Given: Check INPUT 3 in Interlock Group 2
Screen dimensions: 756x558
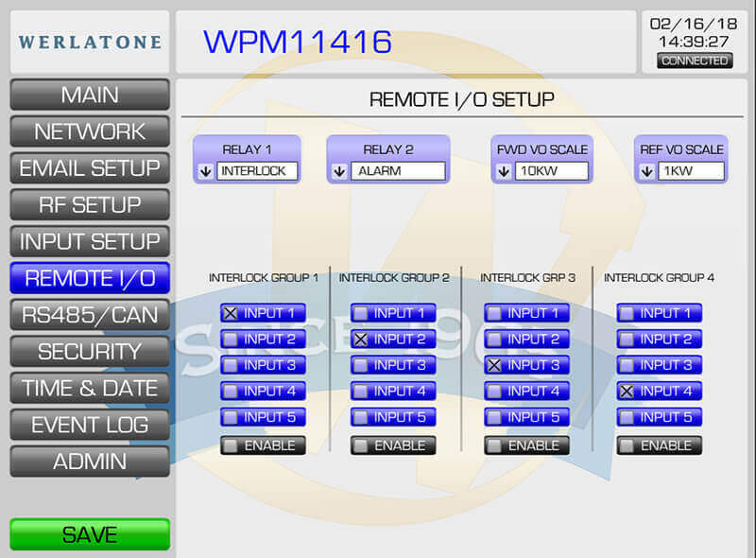Looking at the screenshot, I should click(361, 365).
